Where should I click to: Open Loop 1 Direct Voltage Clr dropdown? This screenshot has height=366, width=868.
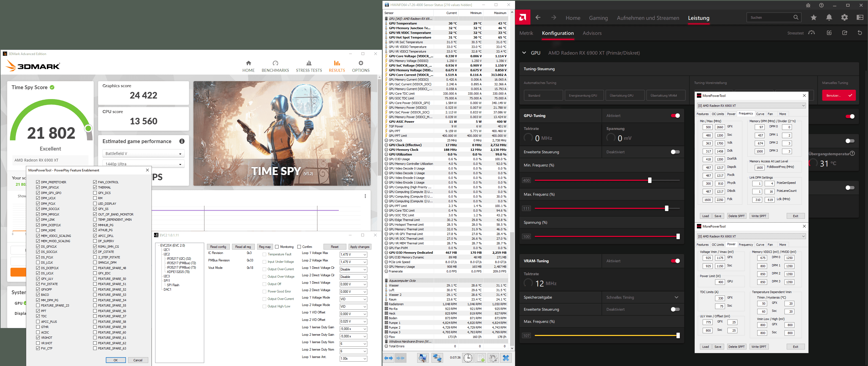353,269
